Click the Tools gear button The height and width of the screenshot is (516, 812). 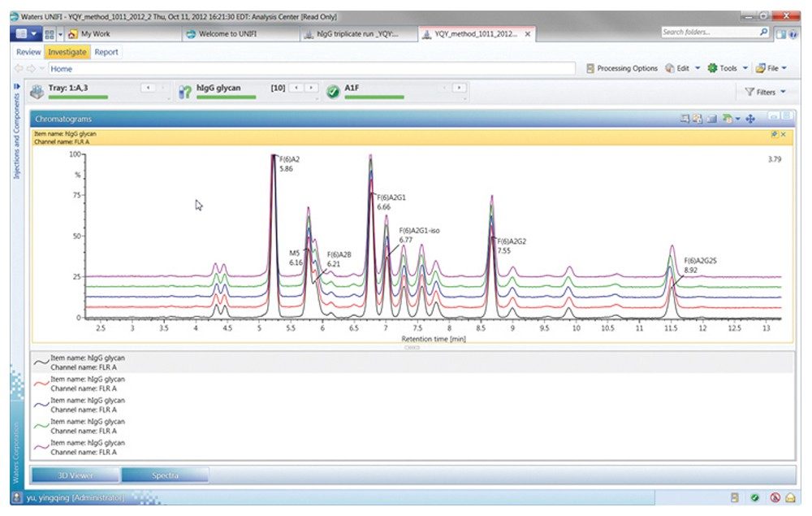click(722, 68)
